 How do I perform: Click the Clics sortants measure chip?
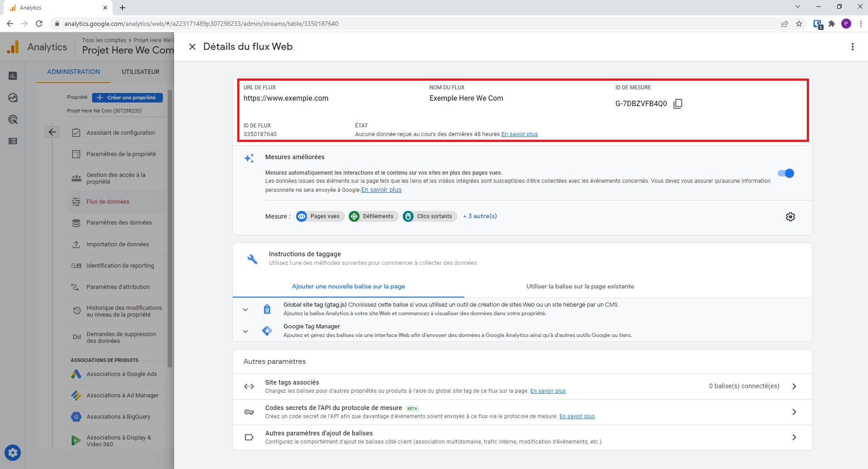pyautogui.click(x=429, y=216)
